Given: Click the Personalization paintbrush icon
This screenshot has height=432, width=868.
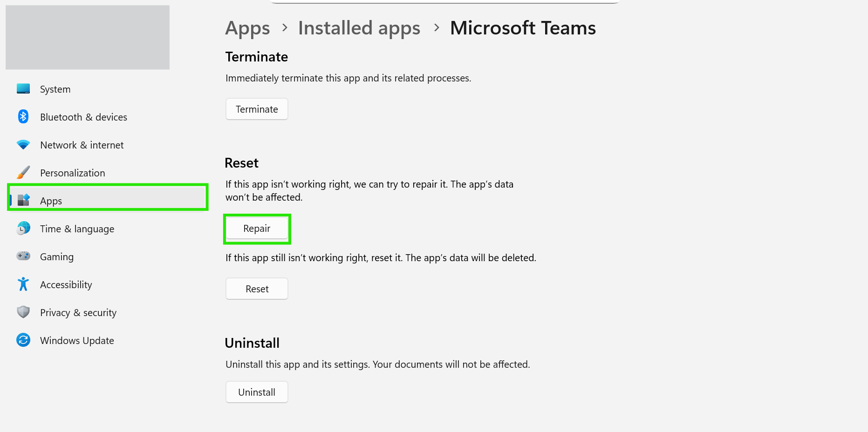Looking at the screenshot, I should pyautogui.click(x=23, y=172).
